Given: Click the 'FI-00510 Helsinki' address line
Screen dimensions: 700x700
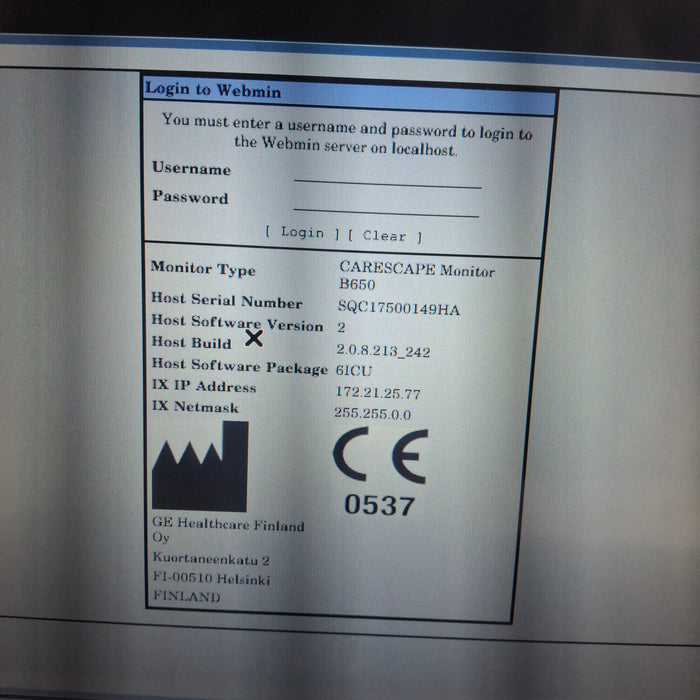Looking at the screenshot, I should coord(212,578).
